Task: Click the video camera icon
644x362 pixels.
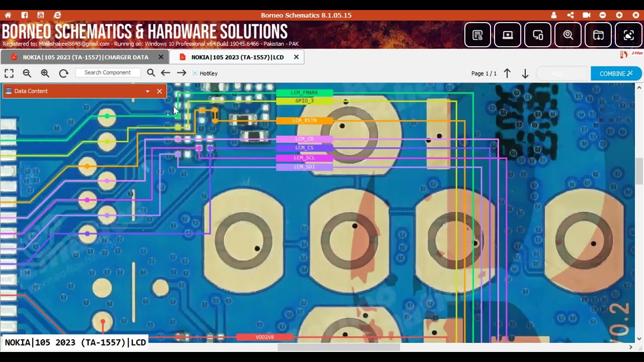Action: pyautogui.click(x=587, y=15)
